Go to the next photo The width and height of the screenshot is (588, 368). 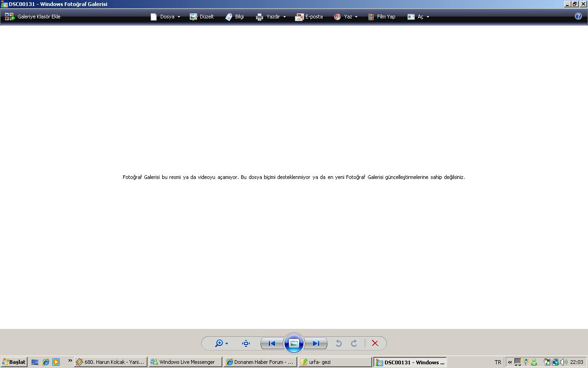point(316,343)
